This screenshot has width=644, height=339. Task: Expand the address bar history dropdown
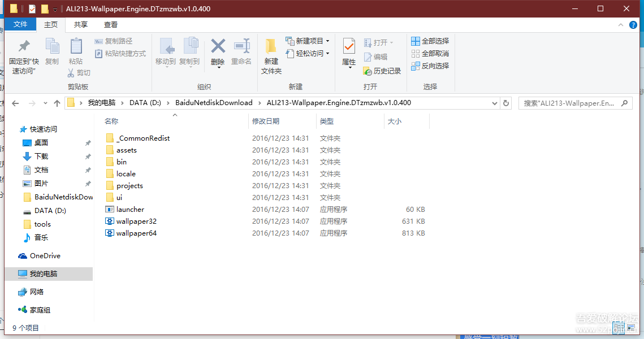[x=495, y=103]
